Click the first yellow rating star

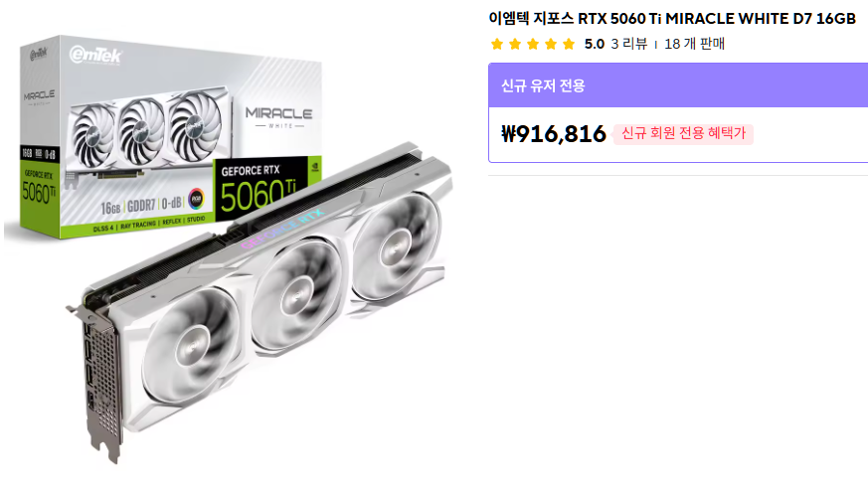click(x=497, y=45)
